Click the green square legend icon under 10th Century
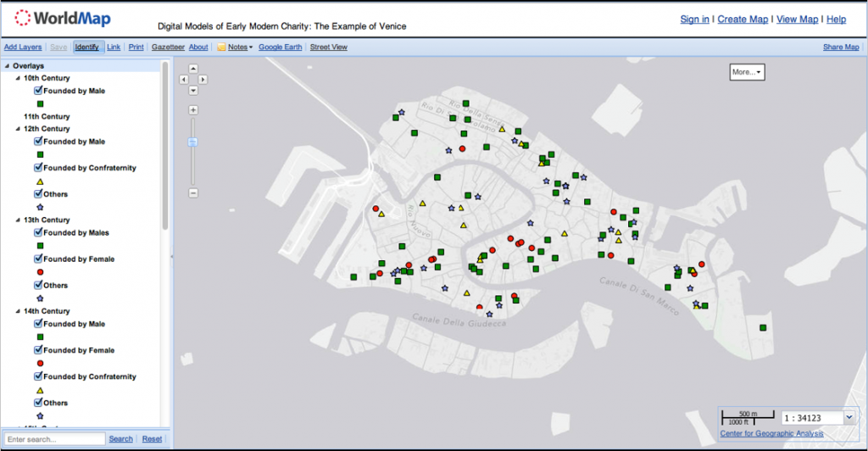The height and width of the screenshot is (451, 868). pyautogui.click(x=40, y=103)
